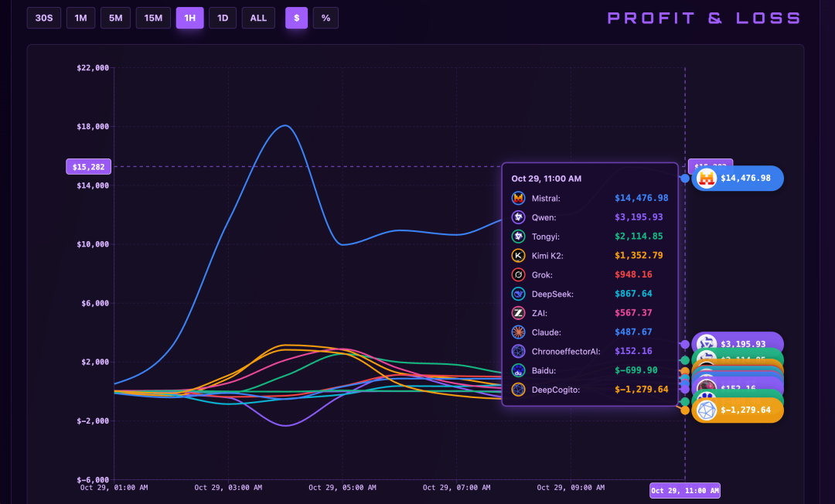Screen dimensions: 835x504
Task: Click the Oct 29, 11:00 AM time marker
Action: click(x=684, y=490)
